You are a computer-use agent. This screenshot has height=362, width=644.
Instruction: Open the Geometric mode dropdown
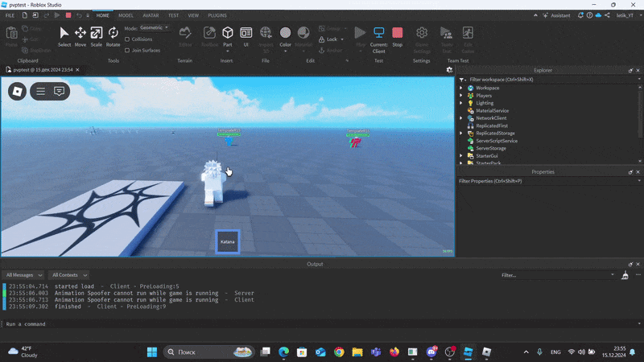click(x=155, y=28)
